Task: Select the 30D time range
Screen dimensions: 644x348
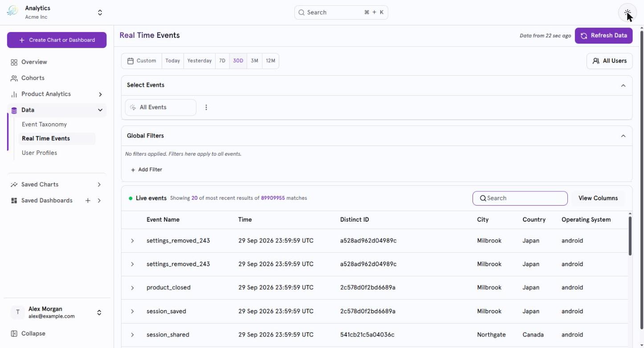Action: point(238,61)
